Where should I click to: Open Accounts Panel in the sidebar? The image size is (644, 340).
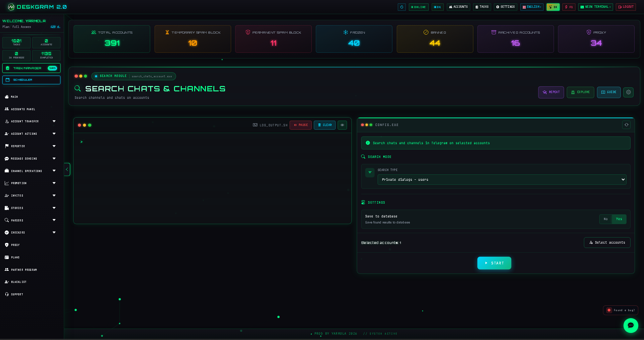click(23, 109)
